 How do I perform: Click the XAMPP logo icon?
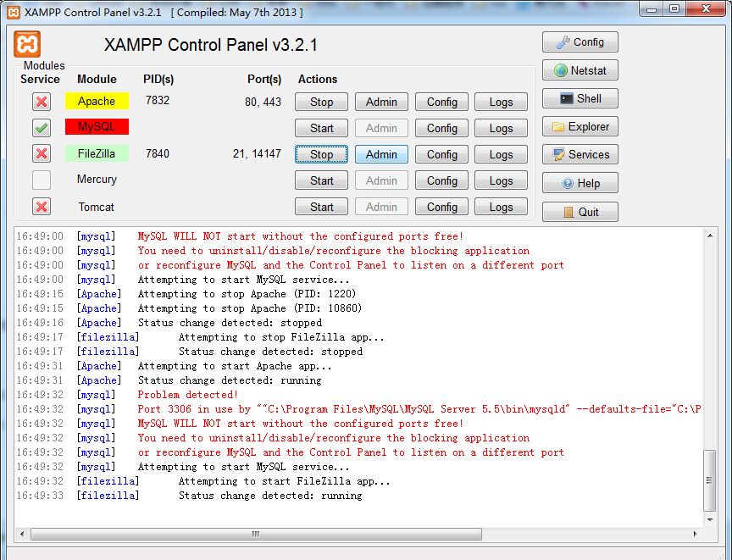click(27, 44)
